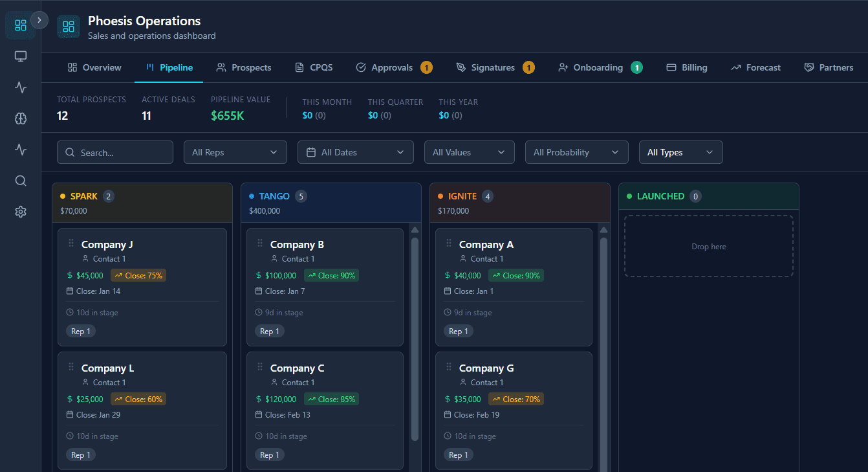868x472 pixels.
Task: Click the TANGO column header
Action: pyautogui.click(x=331, y=203)
